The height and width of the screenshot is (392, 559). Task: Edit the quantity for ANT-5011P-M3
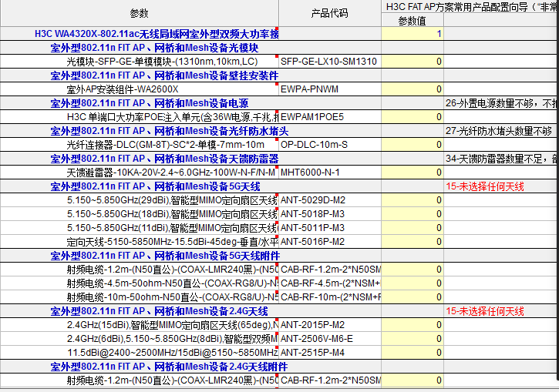(x=413, y=228)
